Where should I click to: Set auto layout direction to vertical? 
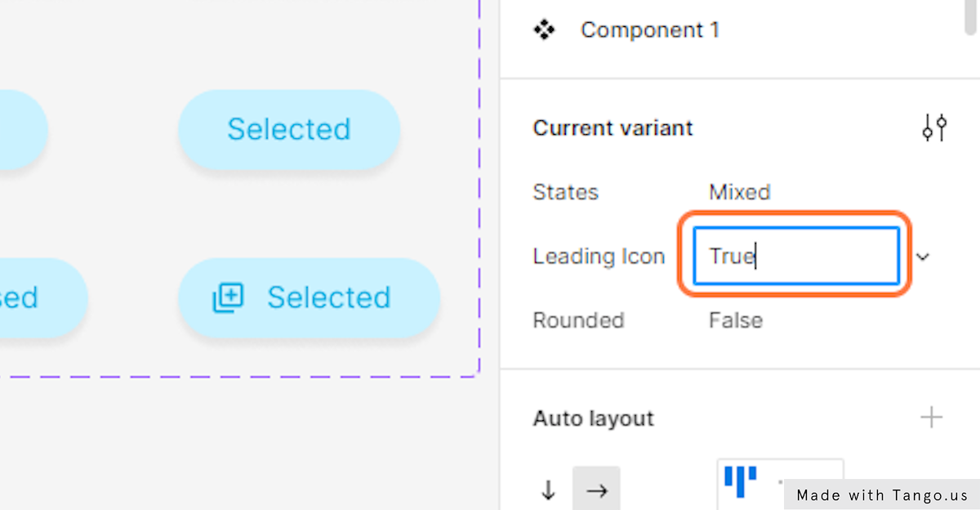click(x=549, y=490)
